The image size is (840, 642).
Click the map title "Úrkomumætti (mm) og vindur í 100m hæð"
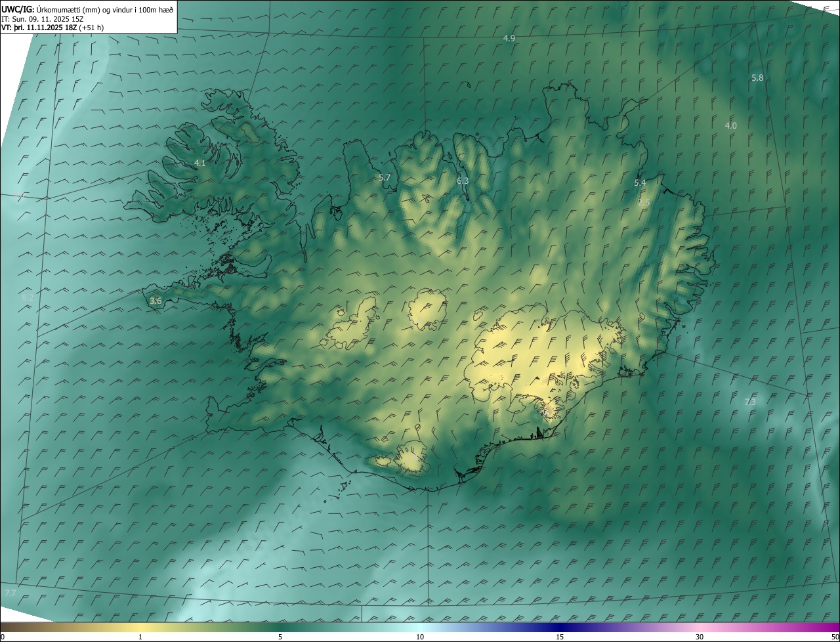(x=106, y=9)
